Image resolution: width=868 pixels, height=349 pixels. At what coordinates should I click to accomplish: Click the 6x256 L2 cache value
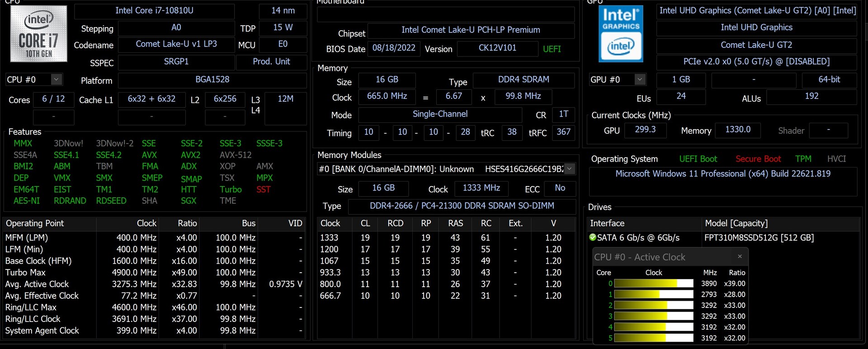[x=225, y=99]
